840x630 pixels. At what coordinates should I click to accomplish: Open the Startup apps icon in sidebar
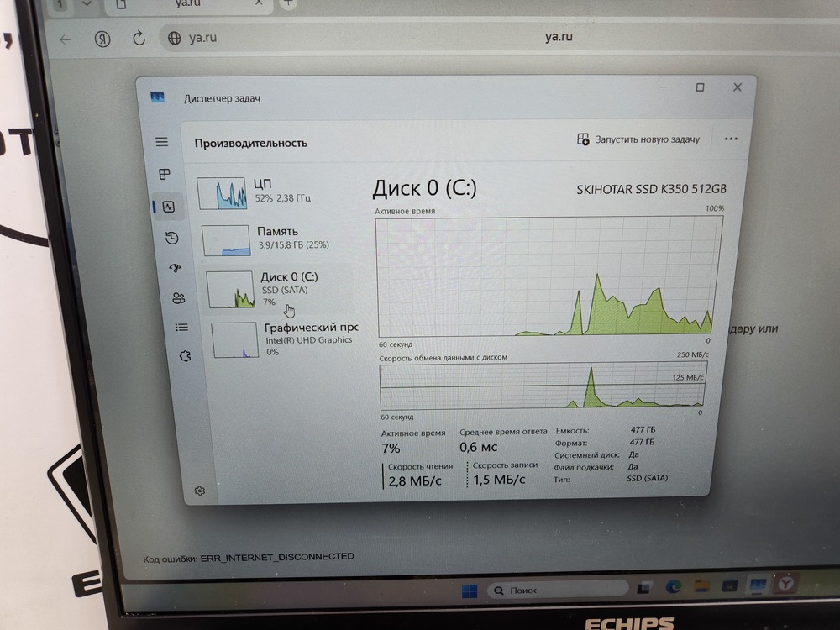[175, 269]
